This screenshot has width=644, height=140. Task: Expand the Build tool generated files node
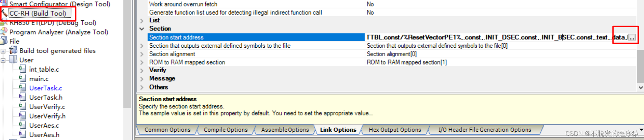pyautogui.click(x=3, y=51)
